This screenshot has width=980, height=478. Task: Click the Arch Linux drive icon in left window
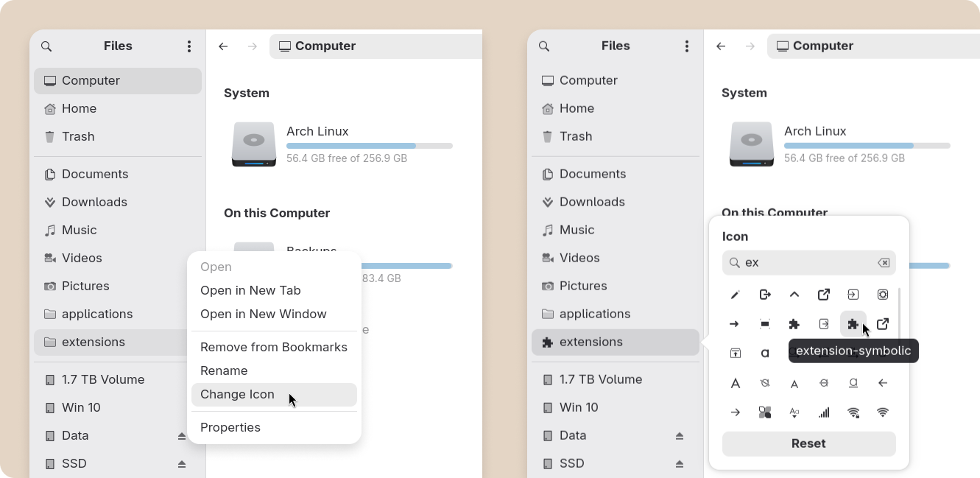point(254,144)
